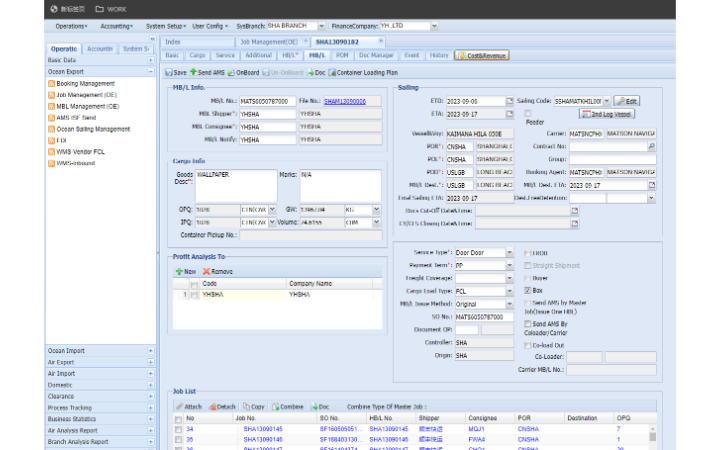
Task: Click the 2nd Leg Vessel button
Action: point(607,114)
